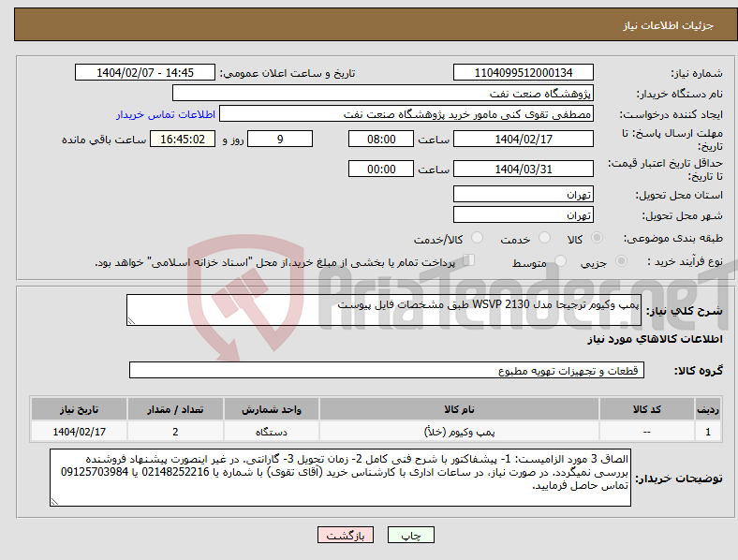Viewport: 738px width, 560px height.
Task: Click the table need date 1404/02/17 cell
Action: tap(79, 431)
